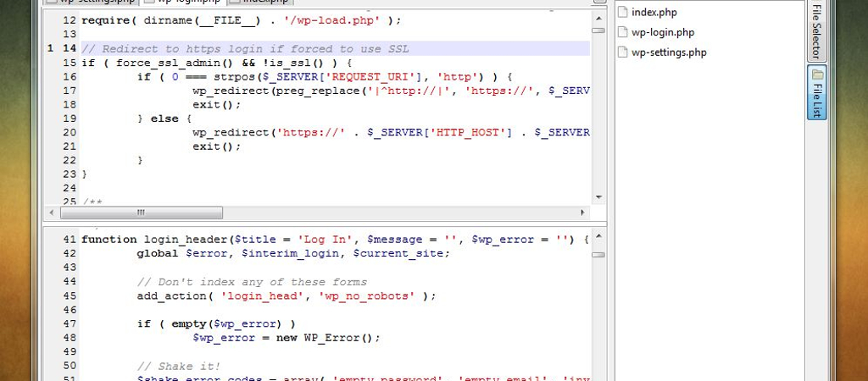Screen dimensions: 868x381
Task: Click the '} else {' line 19
Action: [164, 119]
